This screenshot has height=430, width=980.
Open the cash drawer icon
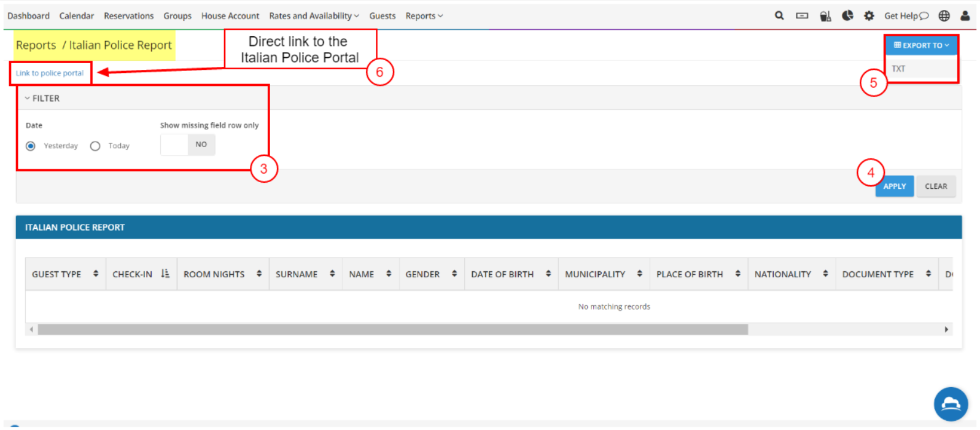tap(801, 16)
